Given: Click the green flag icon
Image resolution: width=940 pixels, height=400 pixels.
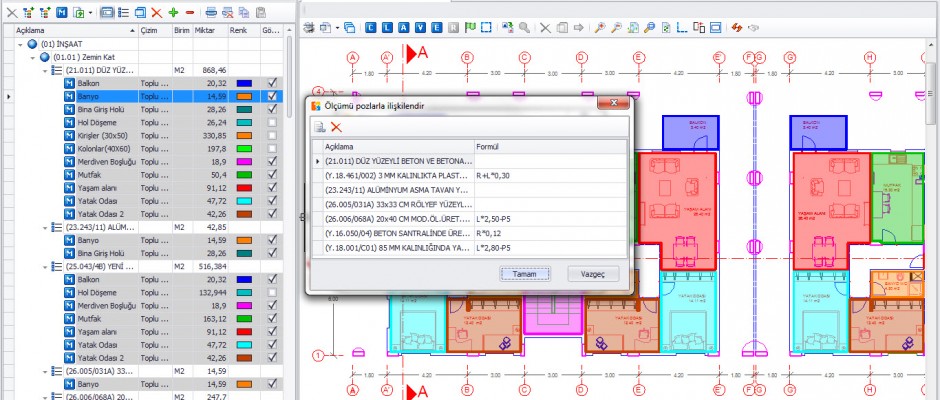Looking at the screenshot, I should [x=471, y=27].
